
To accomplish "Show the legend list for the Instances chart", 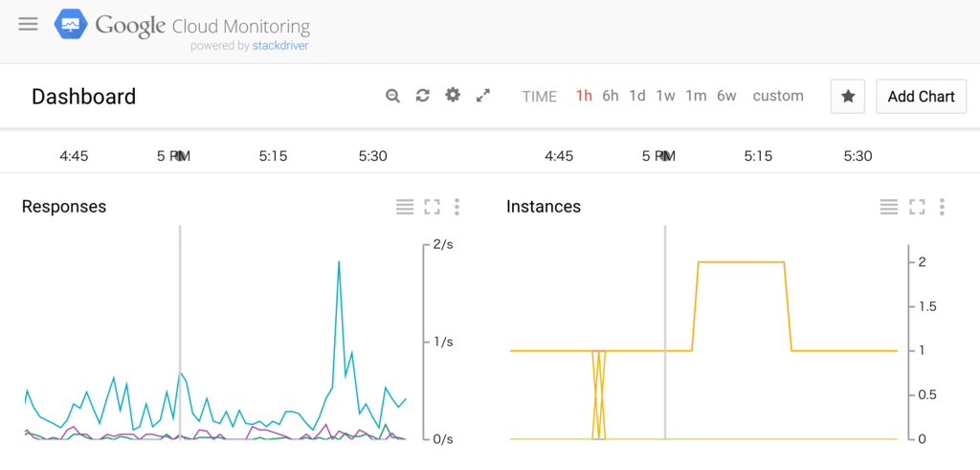I will 889,207.
